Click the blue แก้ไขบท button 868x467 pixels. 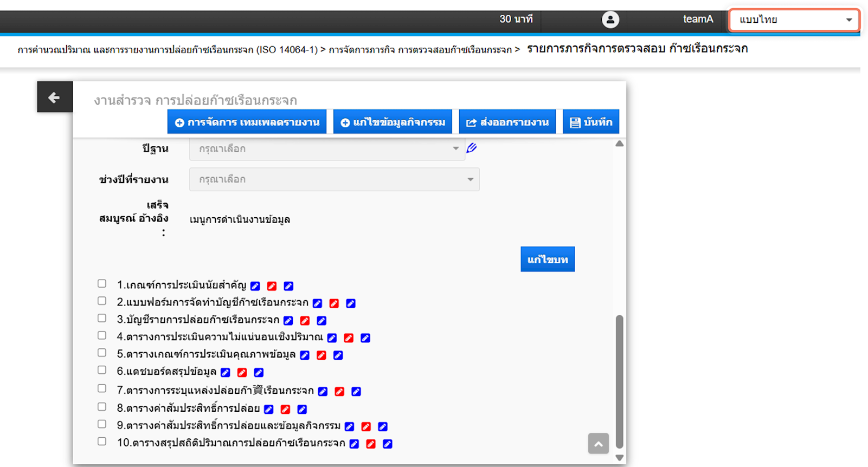pos(548,260)
